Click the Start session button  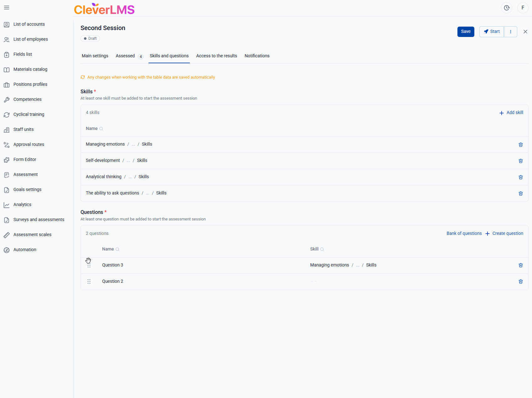pyautogui.click(x=491, y=32)
